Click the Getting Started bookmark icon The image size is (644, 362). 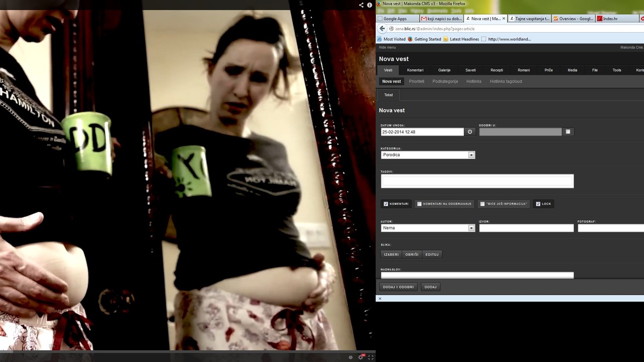pyautogui.click(x=410, y=39)
